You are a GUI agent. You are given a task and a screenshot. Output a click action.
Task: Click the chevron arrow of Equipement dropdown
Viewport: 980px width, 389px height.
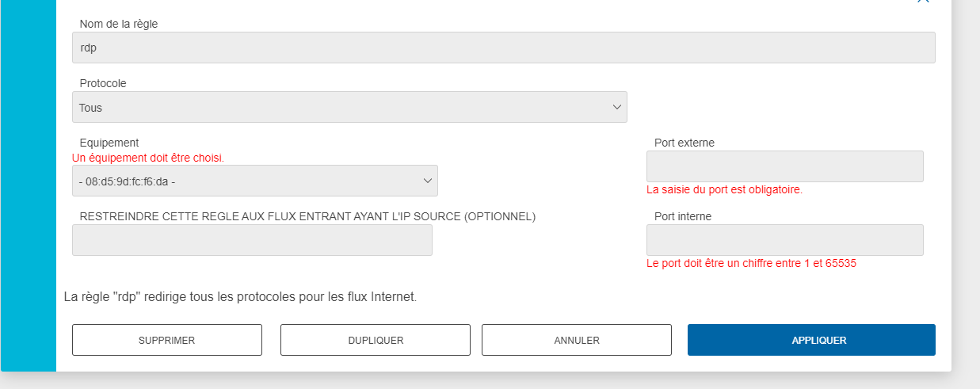(x=427, y=181)
